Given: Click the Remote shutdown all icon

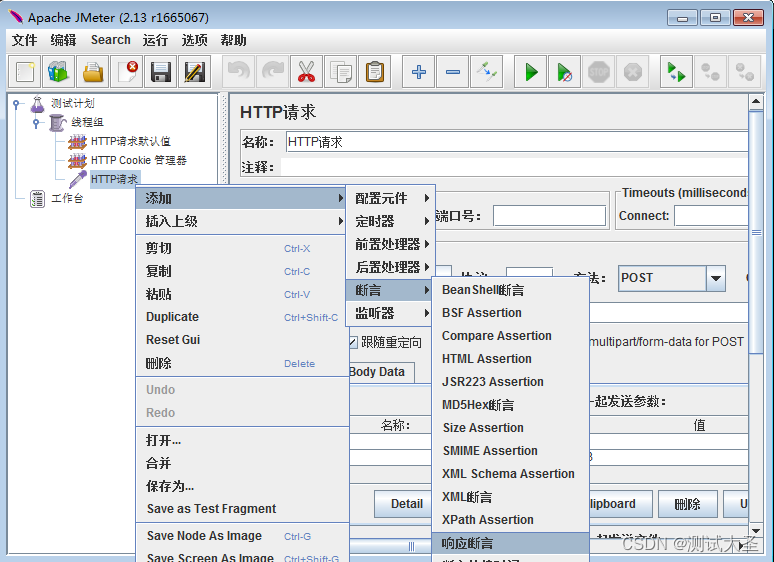Looking at the screenshot, I should tap(744, 72).
